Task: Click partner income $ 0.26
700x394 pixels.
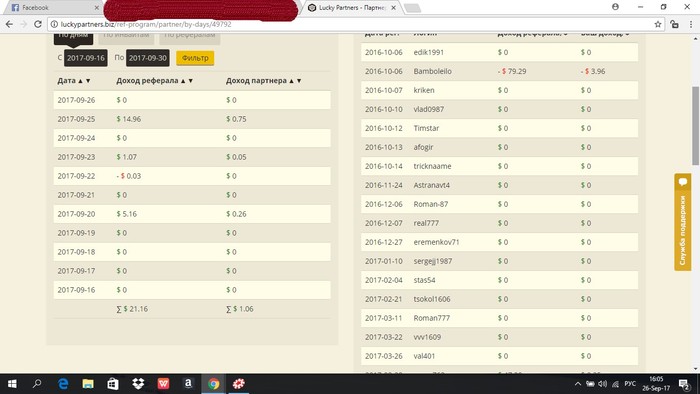Action: [x=236, y=214]
